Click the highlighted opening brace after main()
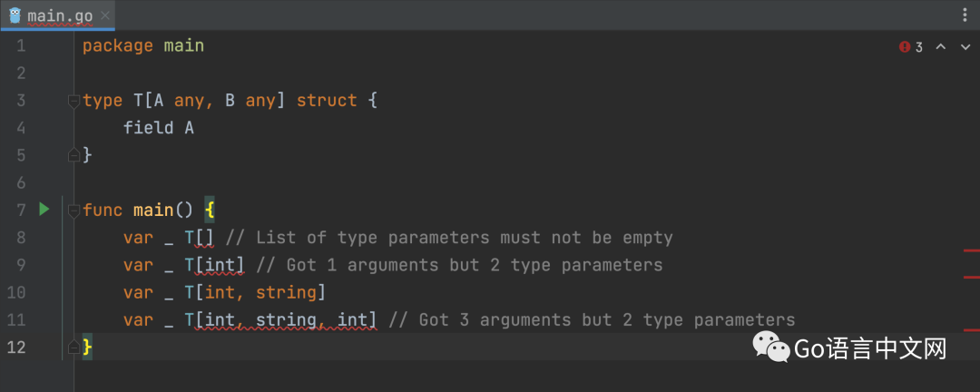 pyautogui.click(x=210, y=210)
